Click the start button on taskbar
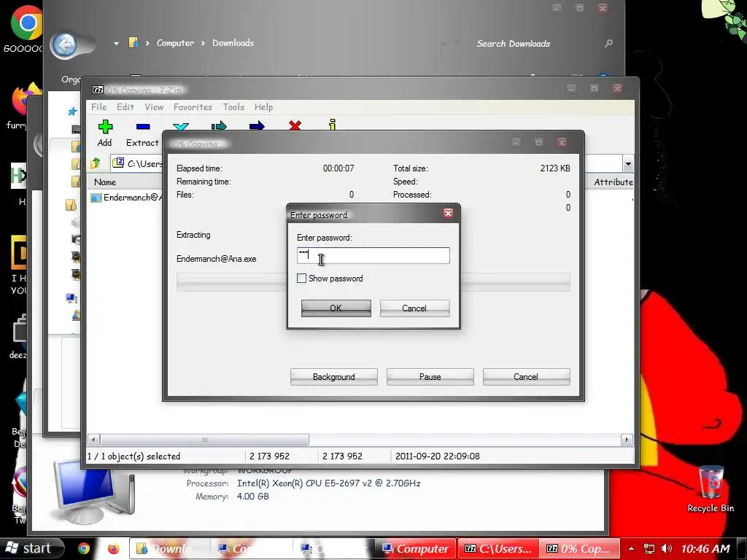This screenshot has height=560, width=747. coord(31,548)
